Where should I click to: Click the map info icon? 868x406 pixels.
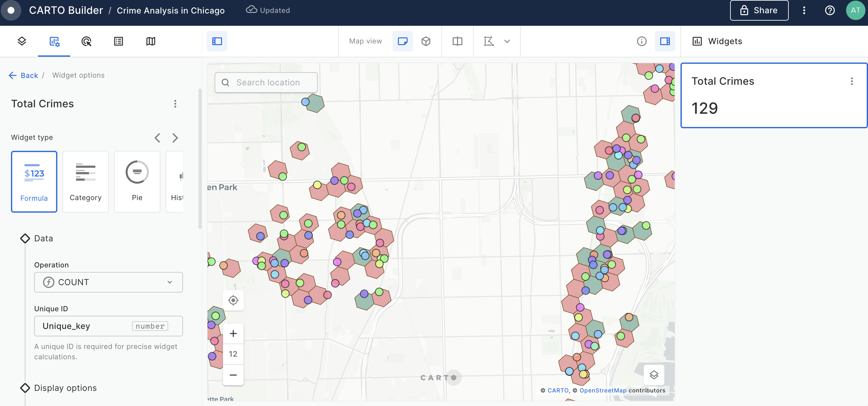click(x=641, y=41)
